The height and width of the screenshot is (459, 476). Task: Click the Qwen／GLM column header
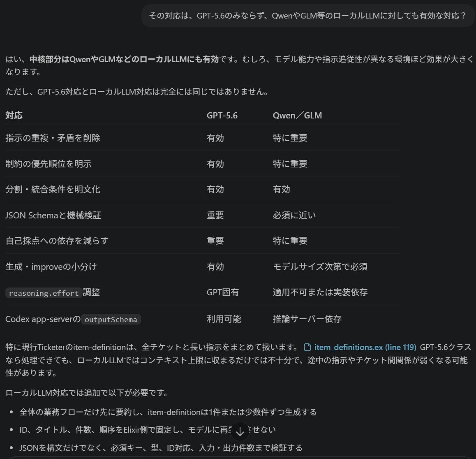[x=297, y=116]
